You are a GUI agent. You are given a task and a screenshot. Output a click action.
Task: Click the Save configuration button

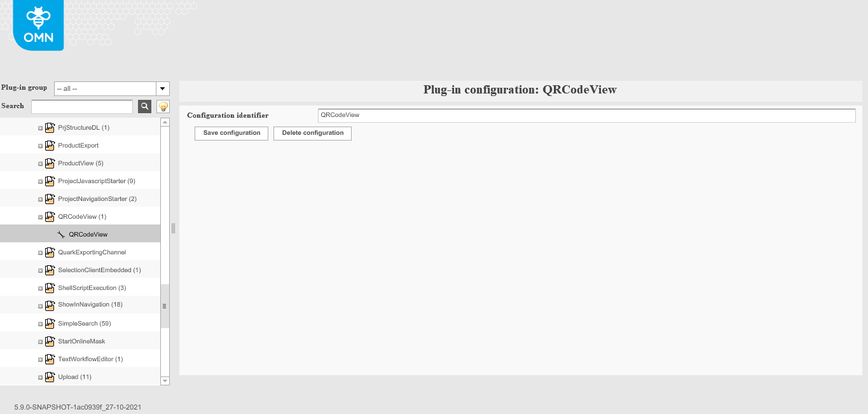(x=231, y=133)
